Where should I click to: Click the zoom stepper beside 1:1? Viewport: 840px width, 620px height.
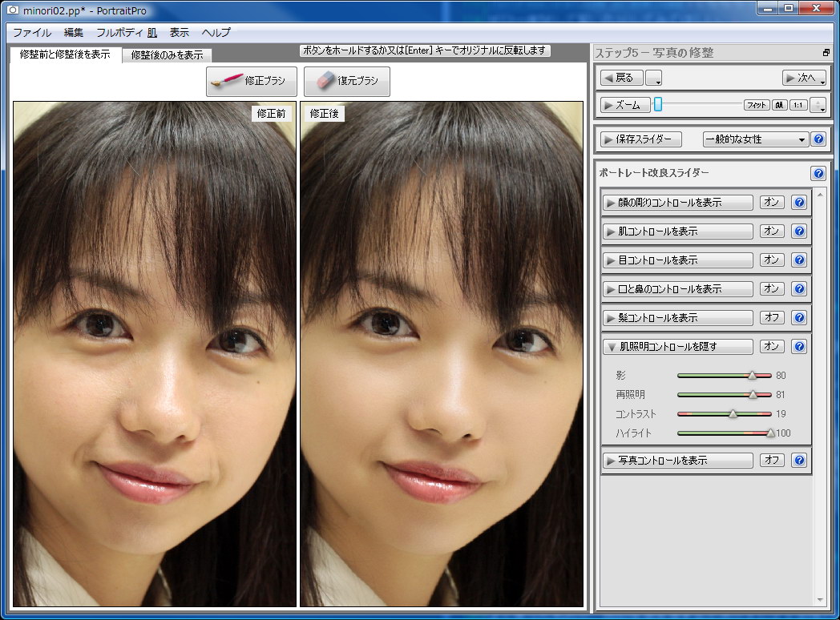(x=818, y=106)
